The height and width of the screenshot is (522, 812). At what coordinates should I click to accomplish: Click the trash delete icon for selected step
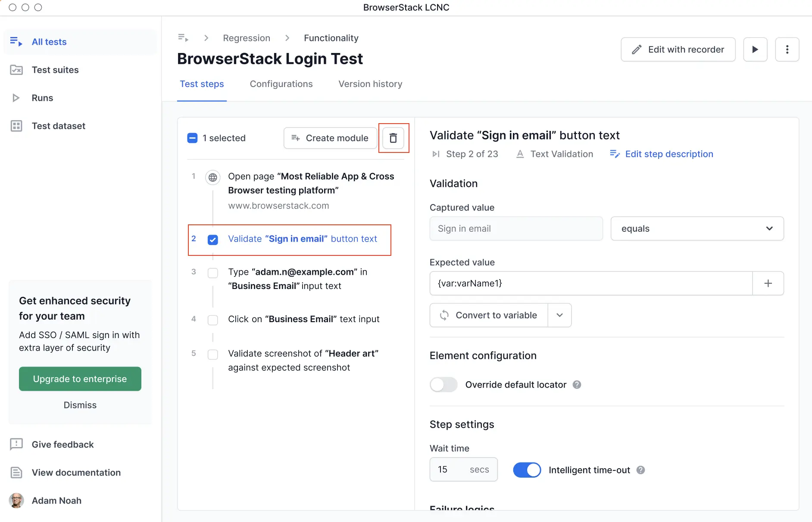coord(393,138)
